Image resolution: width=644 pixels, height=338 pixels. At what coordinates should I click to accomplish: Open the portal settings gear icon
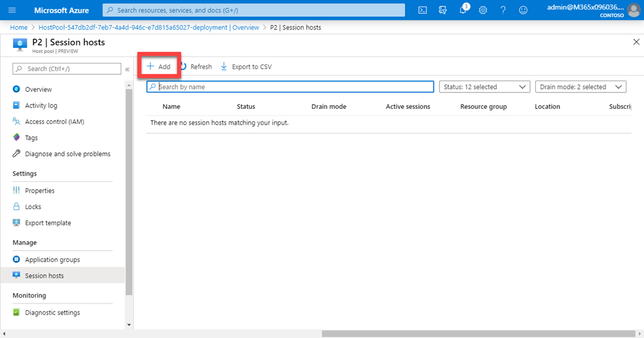coord(483,10)
